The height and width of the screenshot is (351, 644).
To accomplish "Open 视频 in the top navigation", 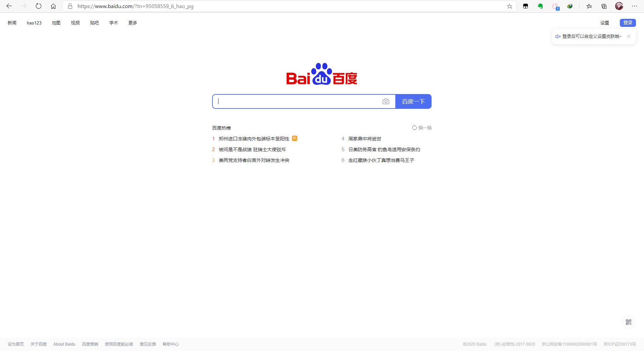I will pyautogui.click(x=75, y=23).
